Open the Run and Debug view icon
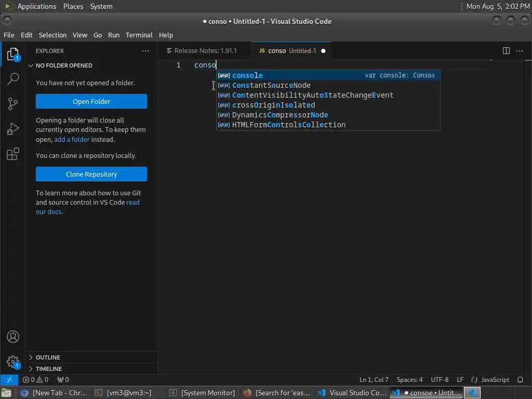Viewport: 532px width, 399px height. point(12,129)
